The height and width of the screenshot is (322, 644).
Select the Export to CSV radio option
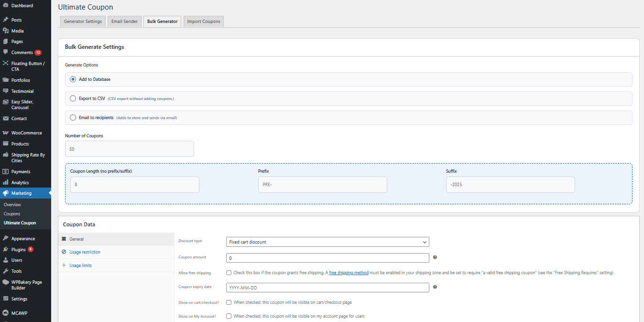coord(73,99)
